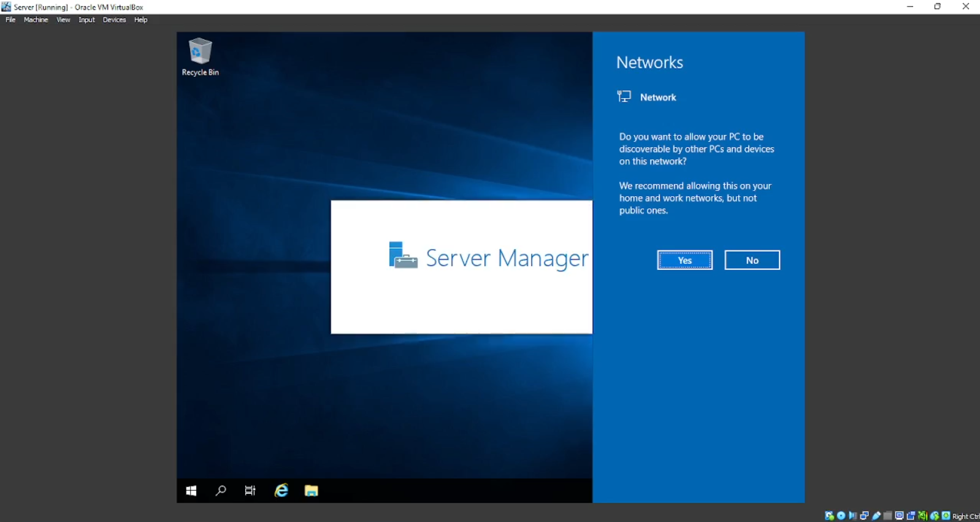This screenshot has height=522, width=980.
Task: Click the Server Manager splash screen
Action: coord(461,267)
